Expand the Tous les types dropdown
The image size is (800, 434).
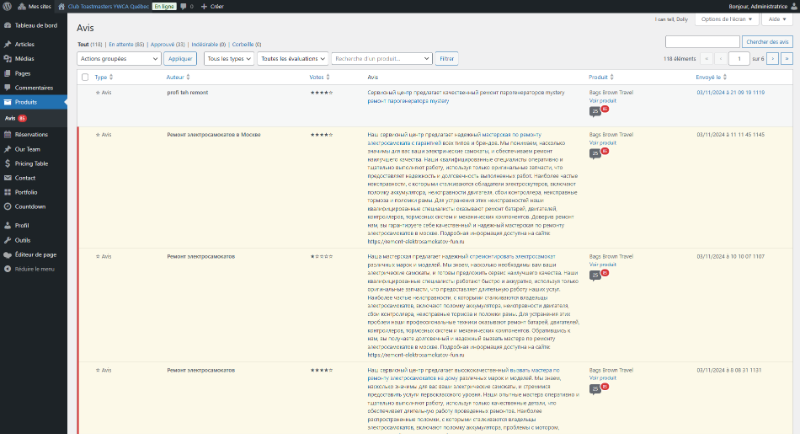[227, 59]
